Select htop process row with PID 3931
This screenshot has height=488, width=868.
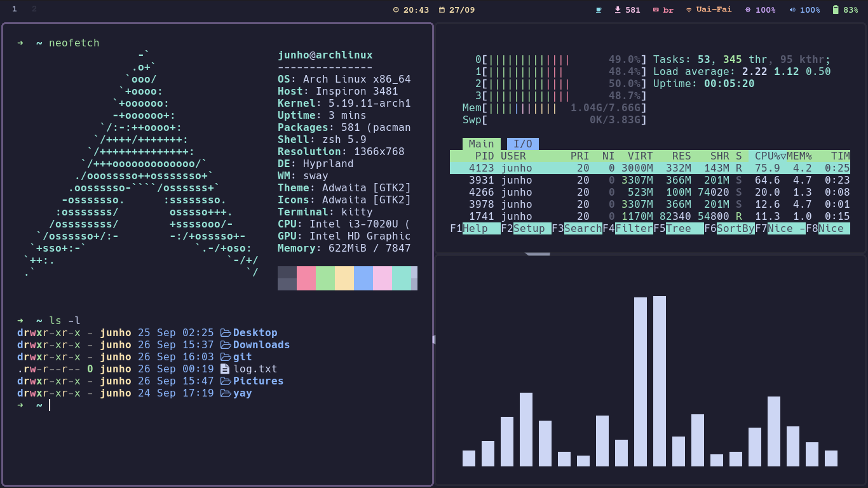(x=650, y=180)
